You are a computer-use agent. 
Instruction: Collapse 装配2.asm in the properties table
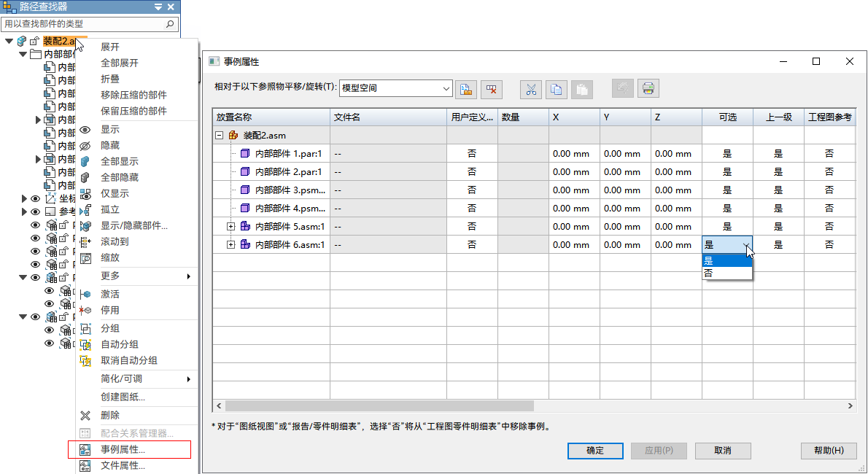point(220,135)
